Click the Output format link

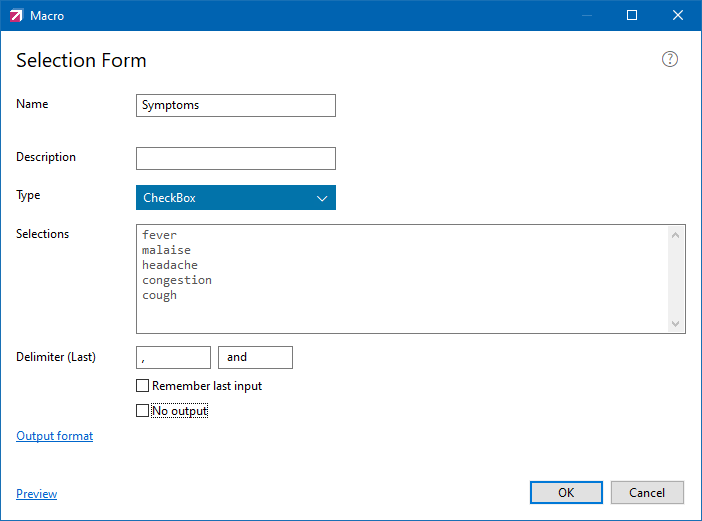[x=55, y=436]
